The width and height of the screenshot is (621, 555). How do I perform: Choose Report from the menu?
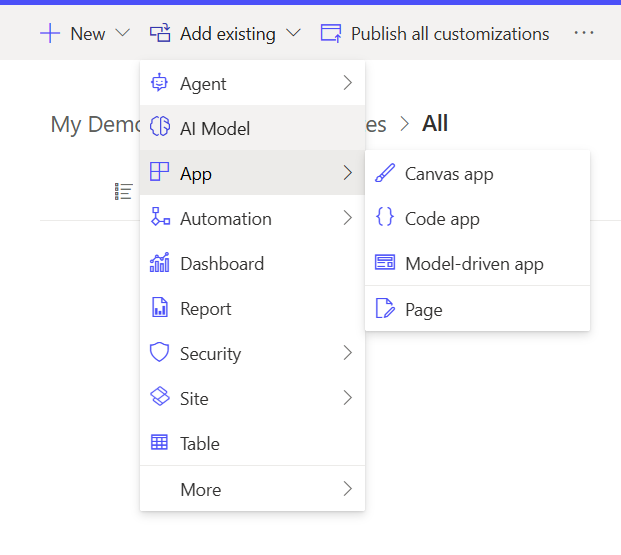pos(252,308)
